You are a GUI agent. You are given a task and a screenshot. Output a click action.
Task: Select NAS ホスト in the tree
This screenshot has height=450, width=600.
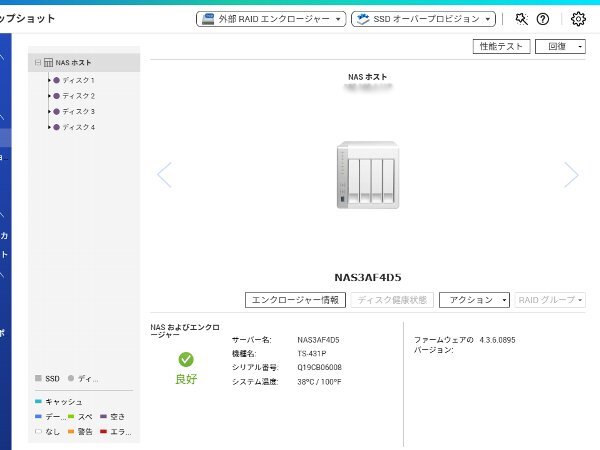84,62
